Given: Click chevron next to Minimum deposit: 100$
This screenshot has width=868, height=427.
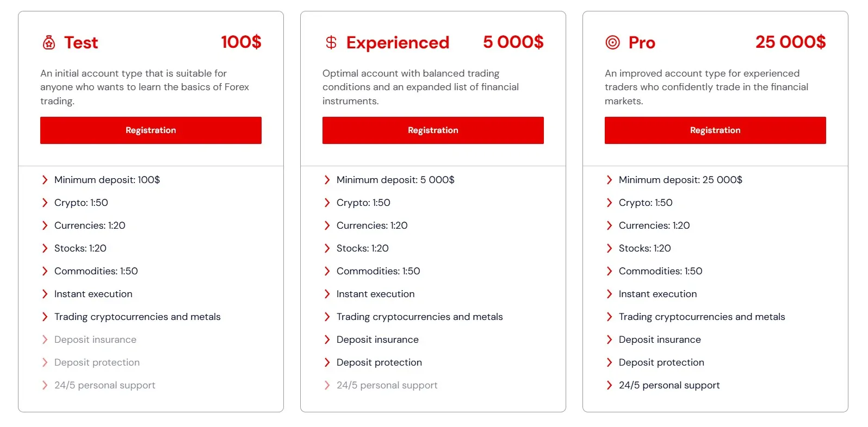Looking at the screenshot, I should click(45, 180).
